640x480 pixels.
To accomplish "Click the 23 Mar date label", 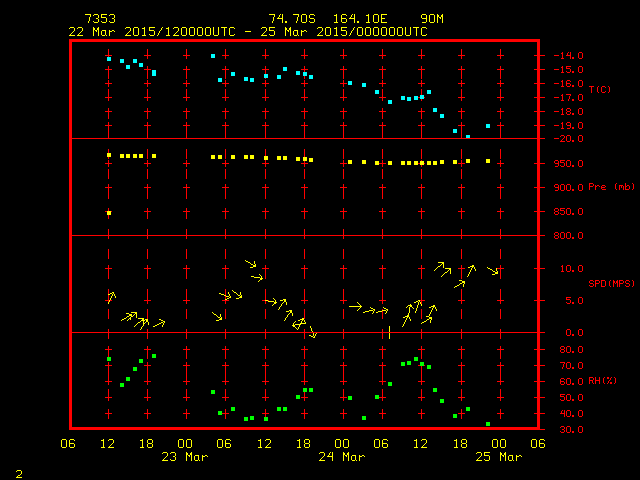I will [184, 457].
